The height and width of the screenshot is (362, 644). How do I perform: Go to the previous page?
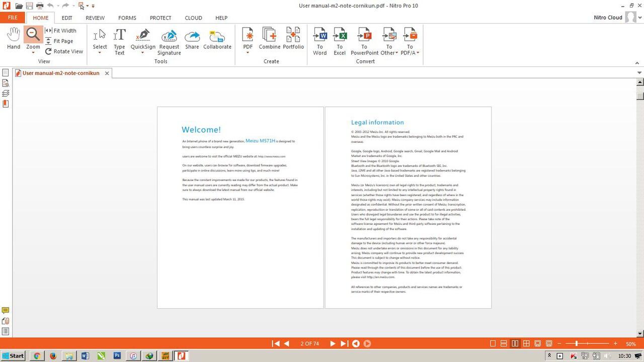tap(287, 343)
